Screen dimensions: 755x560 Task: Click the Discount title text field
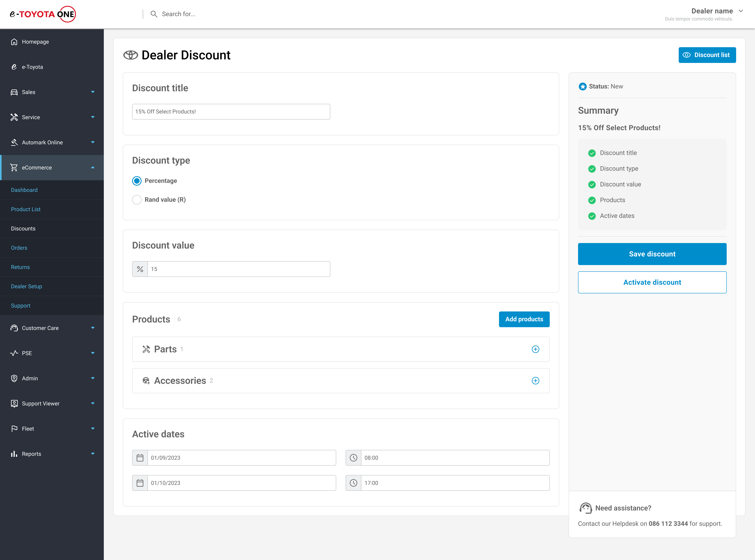pyautogui.click(x=231, y=111)
